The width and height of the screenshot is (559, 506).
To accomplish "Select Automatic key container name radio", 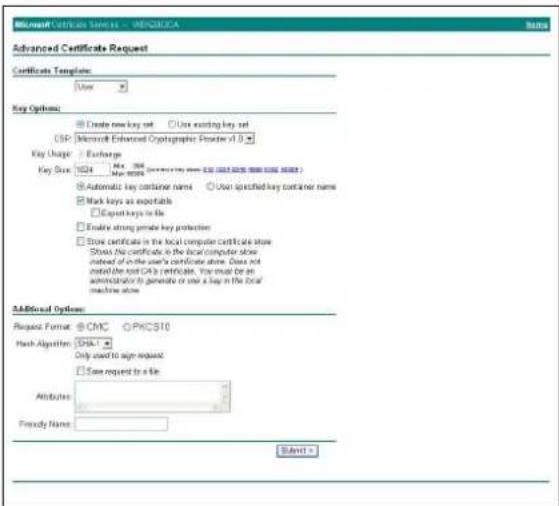I will pyautogui.click(x=81, y=186).
